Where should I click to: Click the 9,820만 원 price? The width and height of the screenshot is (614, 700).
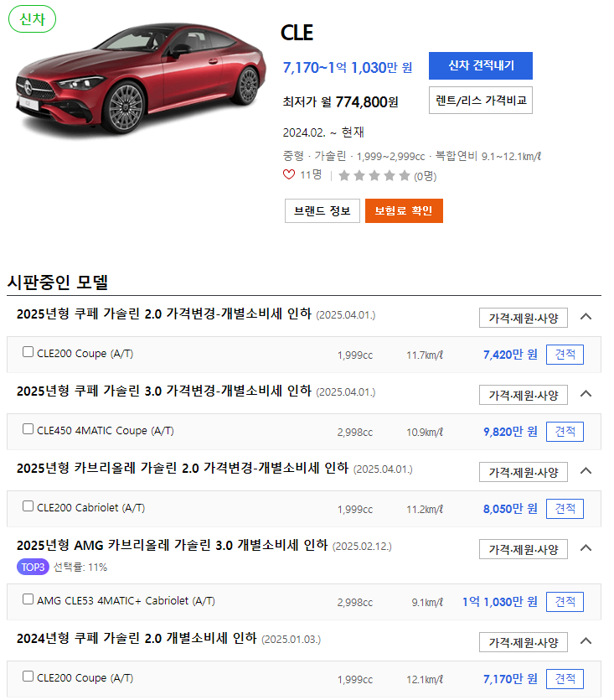pyautogui.click(x=510, y=432)
